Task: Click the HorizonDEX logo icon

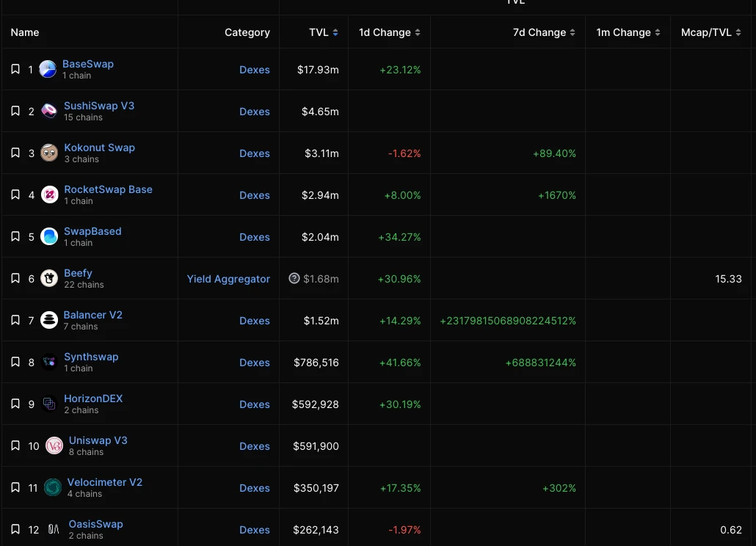Action: coord(49,404)
